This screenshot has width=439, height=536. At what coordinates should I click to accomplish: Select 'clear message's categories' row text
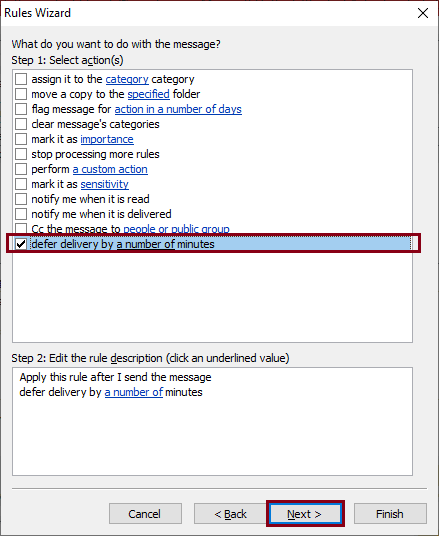tap(95, 124)
